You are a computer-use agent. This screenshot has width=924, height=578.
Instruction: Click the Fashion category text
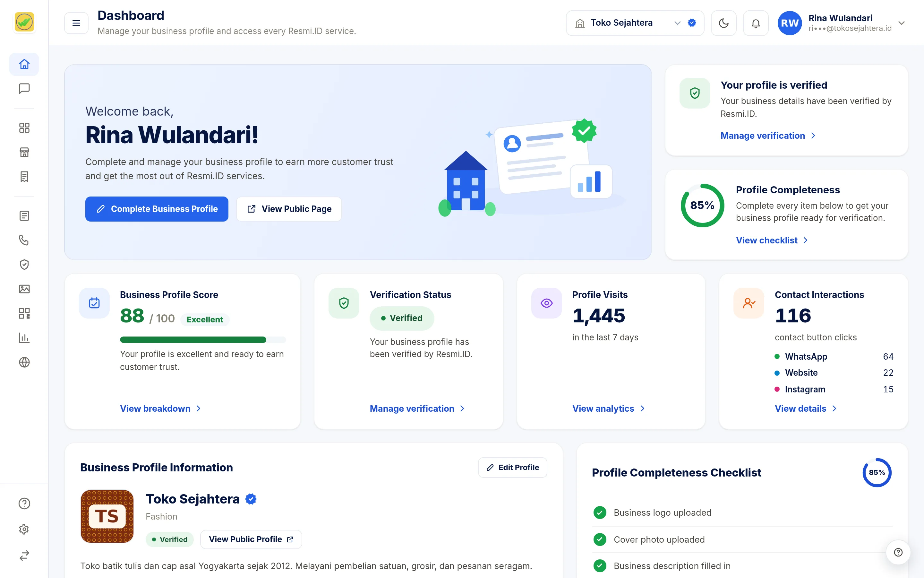click(161, 516)
